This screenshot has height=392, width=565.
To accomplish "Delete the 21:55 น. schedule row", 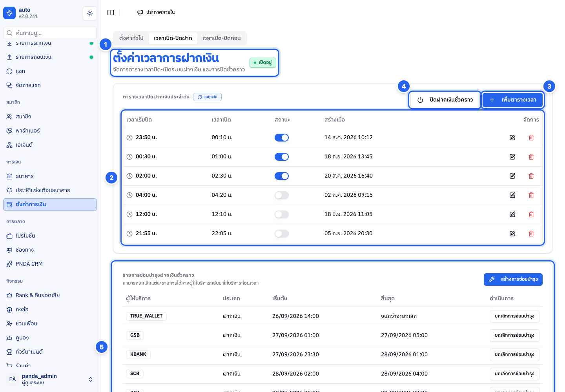I will point(531,234).
